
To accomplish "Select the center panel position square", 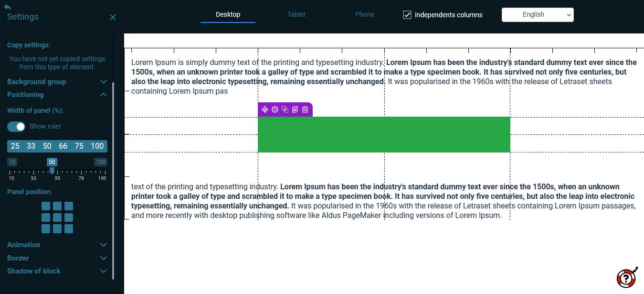I will coord(57,218).
